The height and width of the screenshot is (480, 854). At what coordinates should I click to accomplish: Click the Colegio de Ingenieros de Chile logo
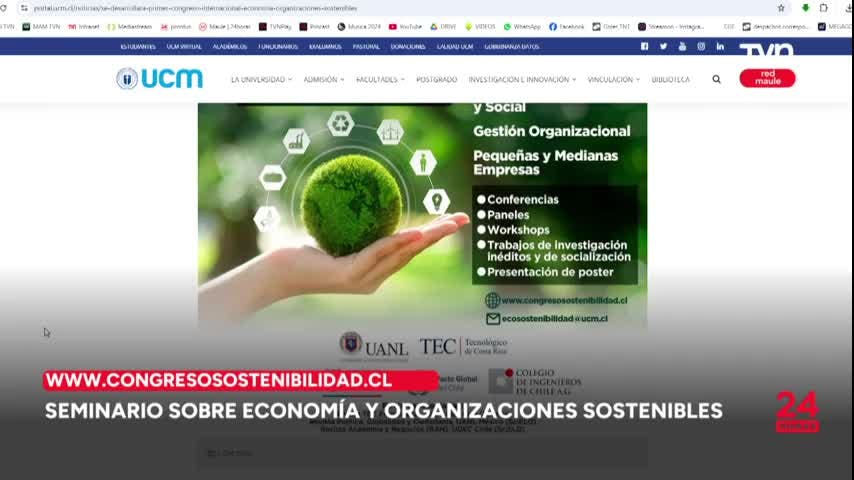pos(535,381)
